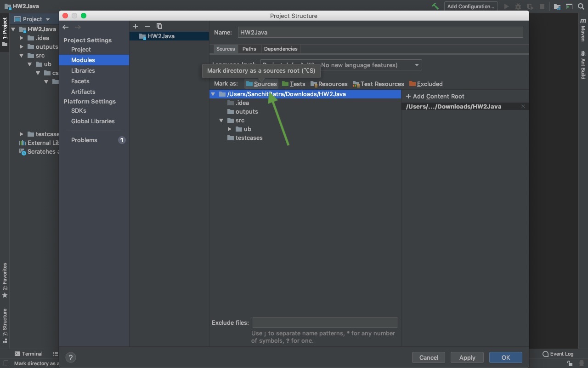Click the Exclude files input field

tap(325, 322)
